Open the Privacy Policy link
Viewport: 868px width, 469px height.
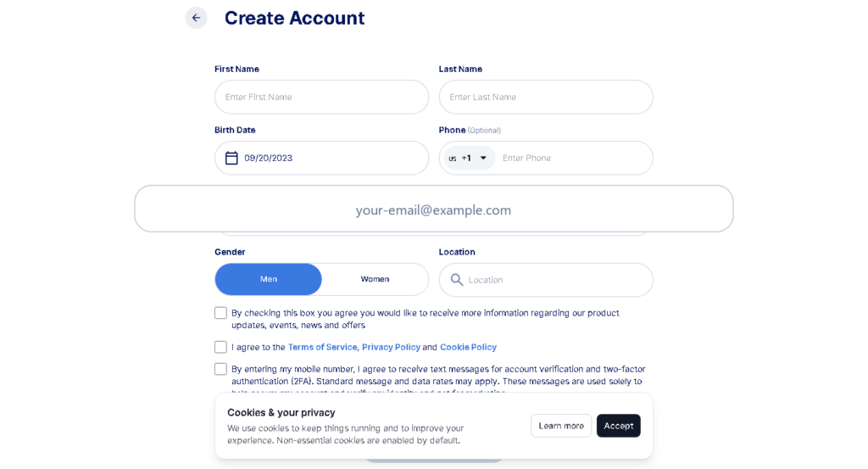click(391, 347)
